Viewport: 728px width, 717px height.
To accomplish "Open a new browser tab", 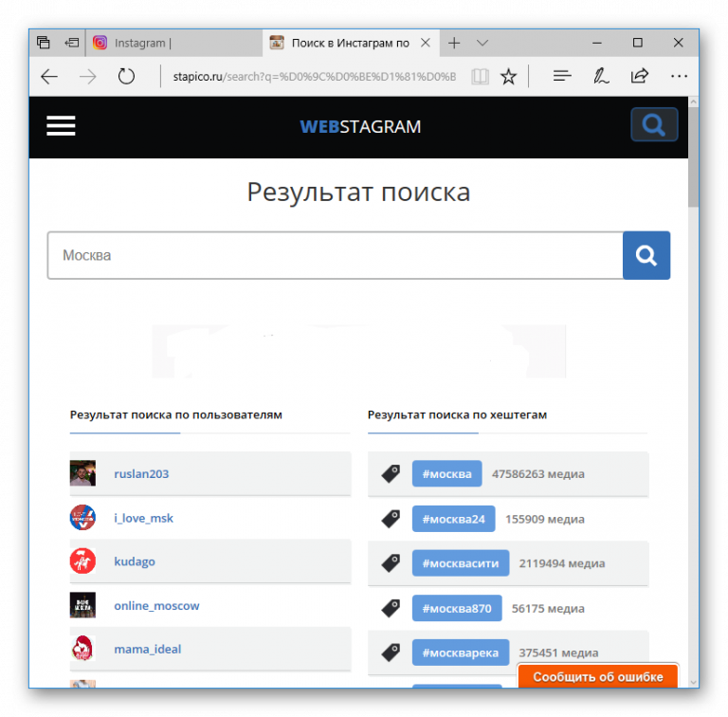I will pos(454,44).
